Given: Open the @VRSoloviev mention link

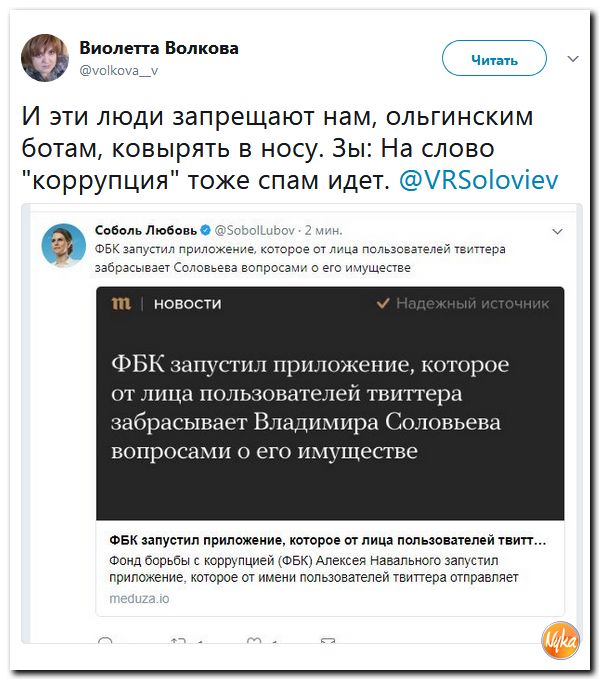Looking at the screenshot, I should pyautogui.click(x=479, y=180).
